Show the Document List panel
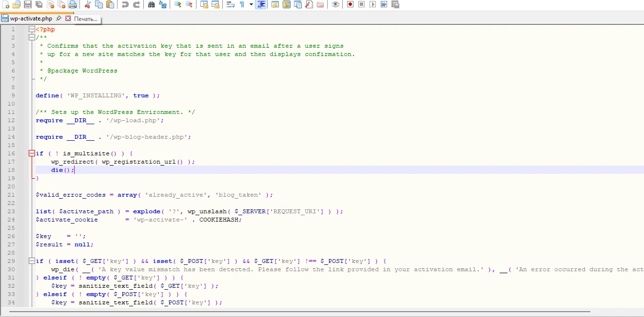Screen dimensions: 644x317 pyautogui.click(x=297, y=4)
